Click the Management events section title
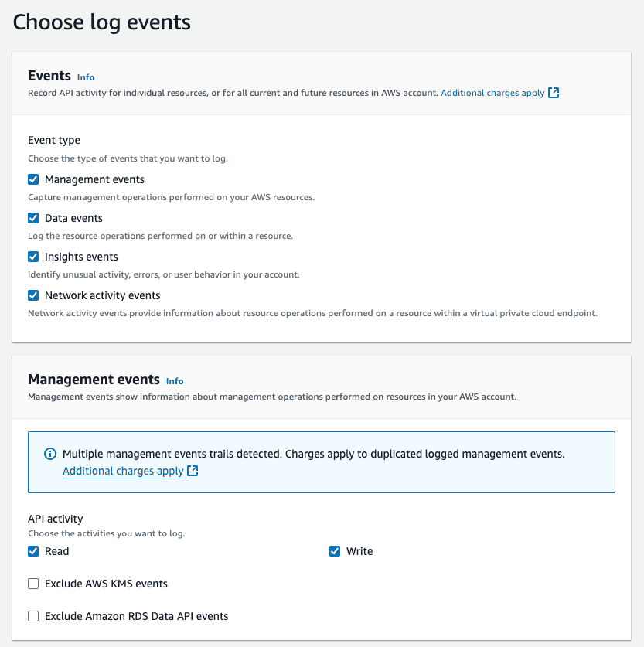644x647 pixels. coord(93,380)
